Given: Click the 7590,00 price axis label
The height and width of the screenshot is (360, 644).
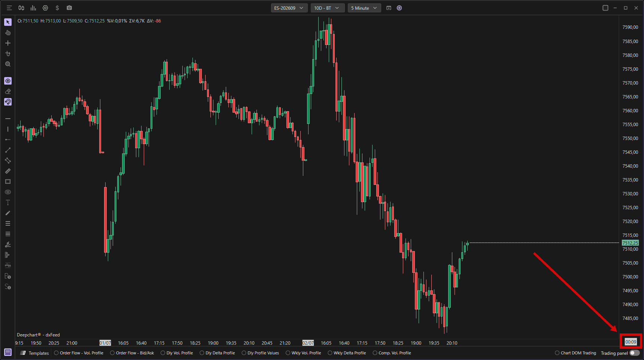Looking at the screenshot, I should pyautogui.click(x=630, y=27).
